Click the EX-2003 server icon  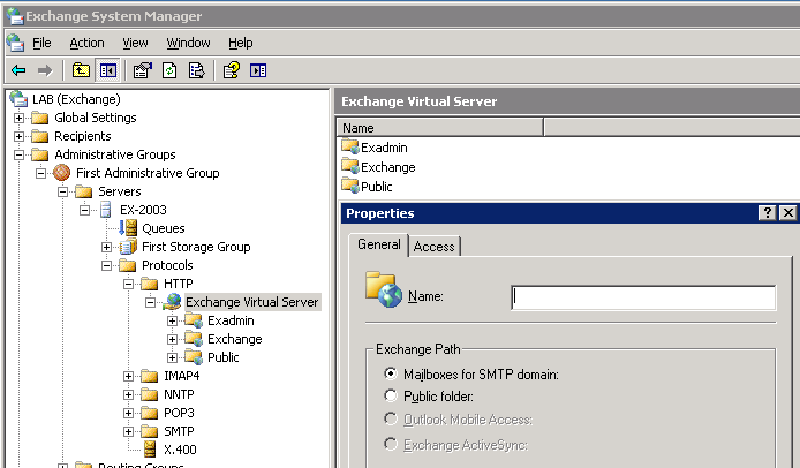pos(106,209)
